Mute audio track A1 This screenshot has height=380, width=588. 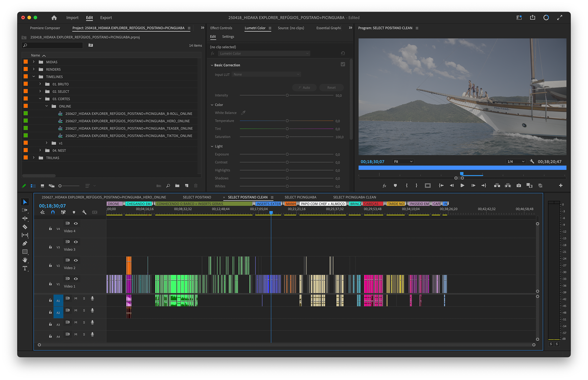point(76,298)
